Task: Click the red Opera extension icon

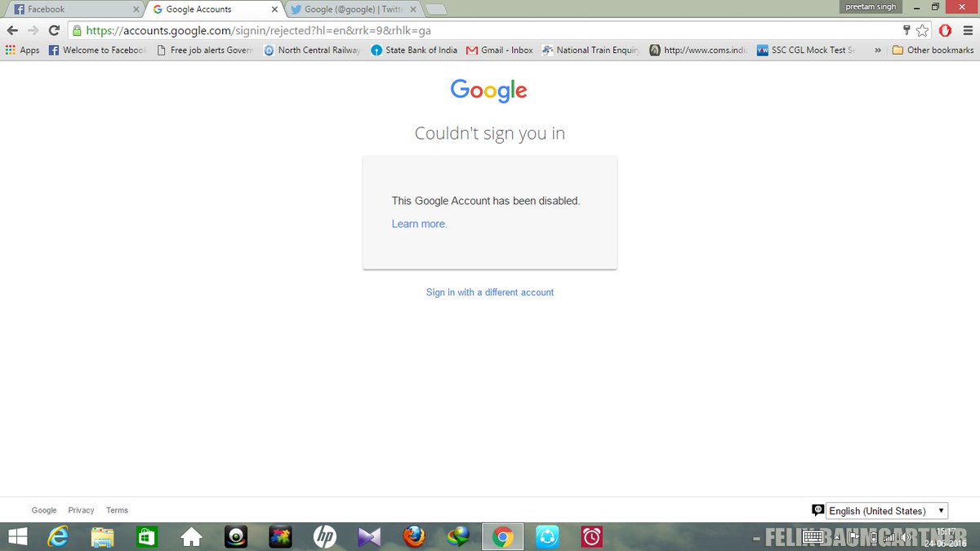Action: tap(945, 30)
